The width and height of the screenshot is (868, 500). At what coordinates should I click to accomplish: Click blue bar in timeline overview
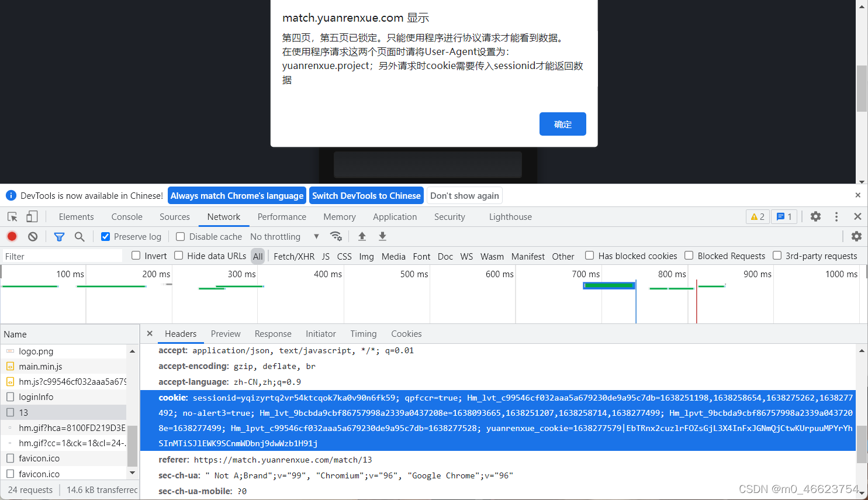[609, 285]
